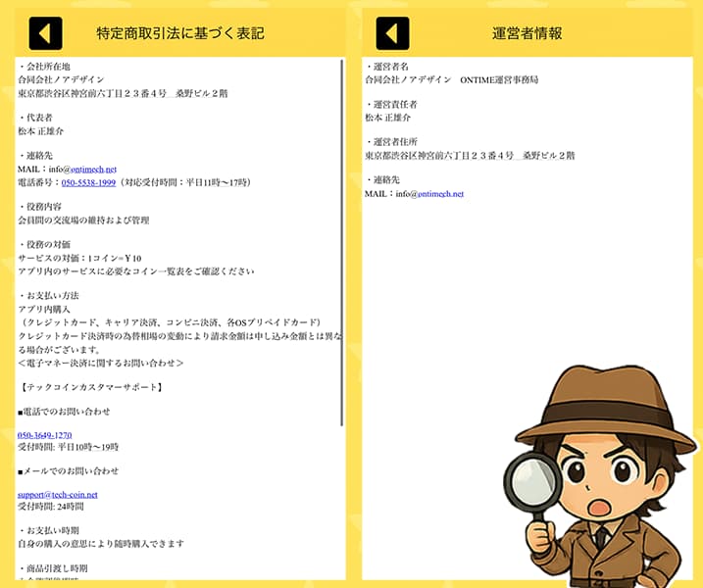The image size is (703, 588).
Task: Click the 運営責任者 heading
Action: pos(390,104)
